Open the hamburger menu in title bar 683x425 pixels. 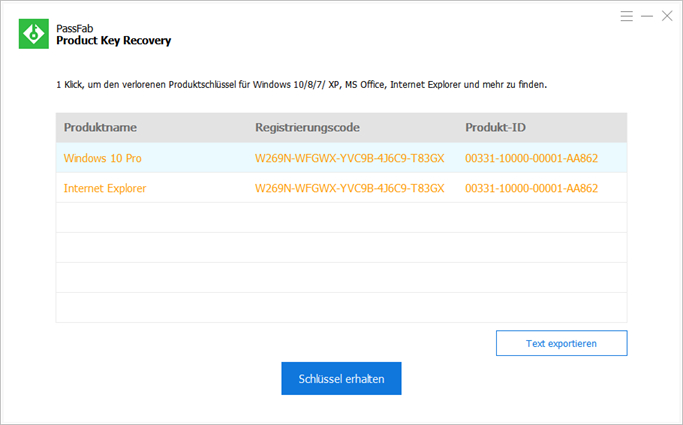tap(626, 16)
